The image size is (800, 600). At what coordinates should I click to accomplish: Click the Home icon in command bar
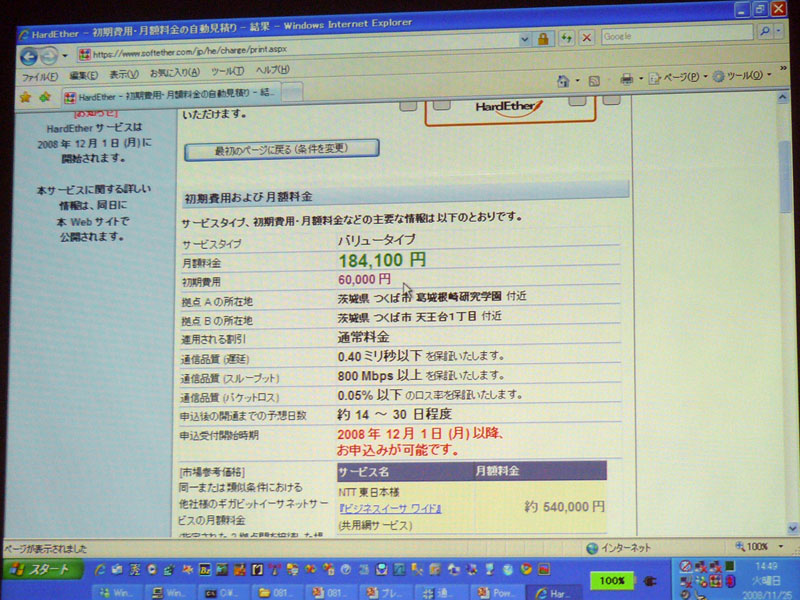(x=563, y=81)
